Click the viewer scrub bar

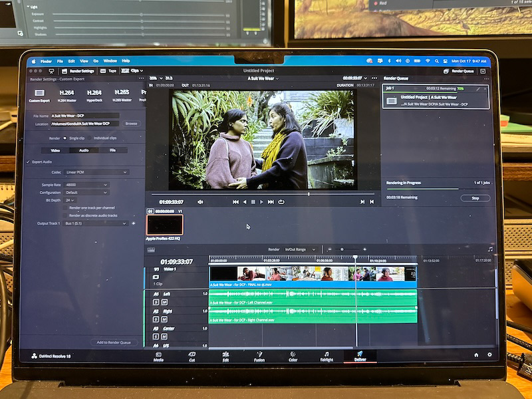(x=263, y=194)
